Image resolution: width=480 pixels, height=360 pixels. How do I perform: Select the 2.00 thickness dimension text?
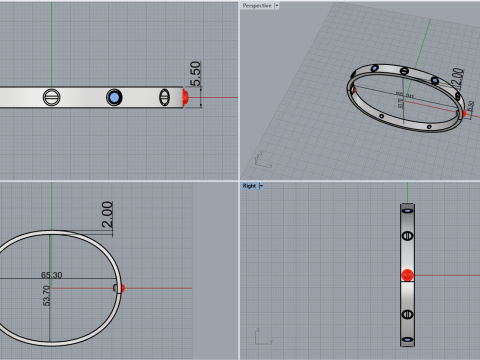107,214
